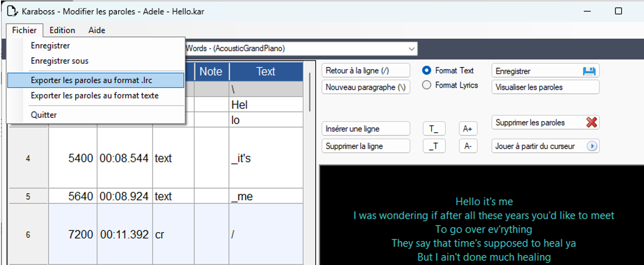Expand the track selection dropdown arrow

(x=411, y=49)
